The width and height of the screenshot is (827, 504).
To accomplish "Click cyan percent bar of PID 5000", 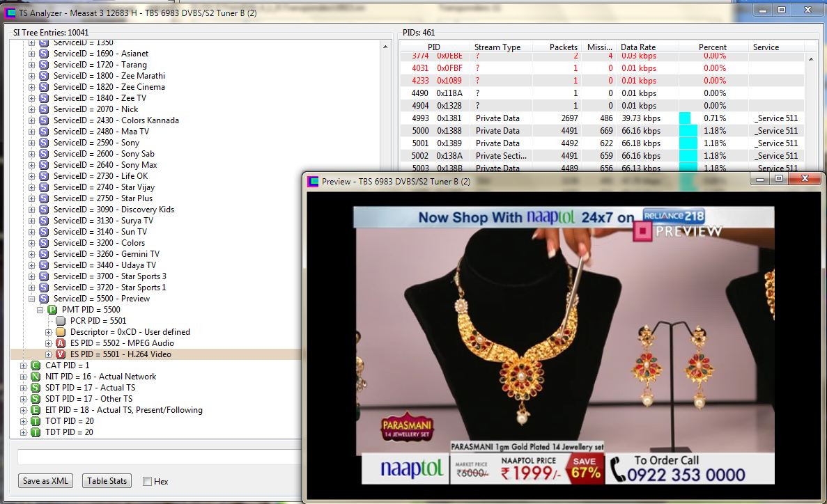I will click(x=688, y=131).
